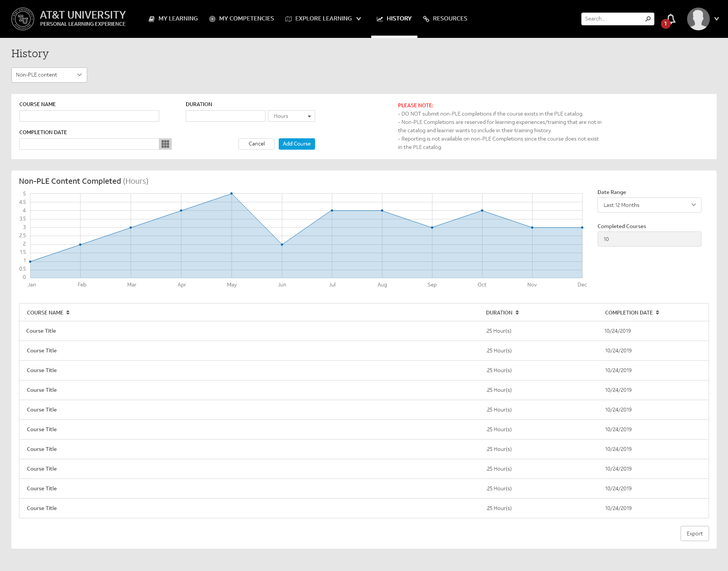This screenshot has width=728, height=571.
Task: Click the COURSE NAME column header text
Action: point(45,313)
